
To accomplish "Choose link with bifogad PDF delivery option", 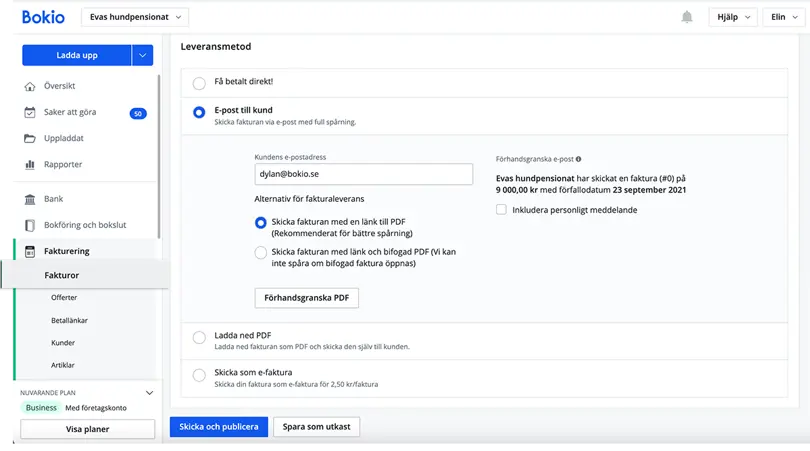I will point(261,253).
